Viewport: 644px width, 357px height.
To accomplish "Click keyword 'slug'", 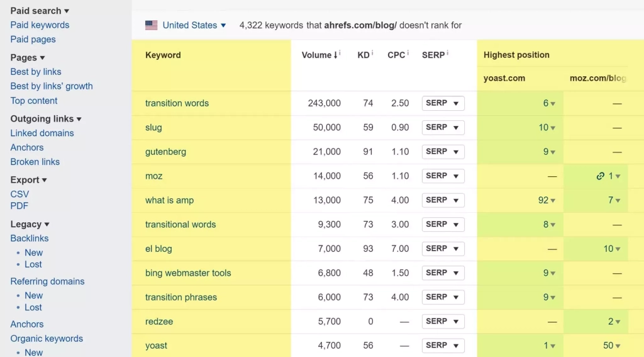I will point(153,127).
